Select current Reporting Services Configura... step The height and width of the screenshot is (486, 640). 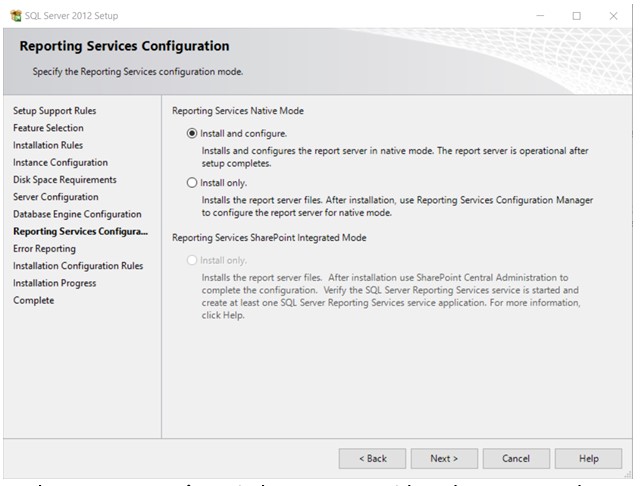click(x=80, y=231)
